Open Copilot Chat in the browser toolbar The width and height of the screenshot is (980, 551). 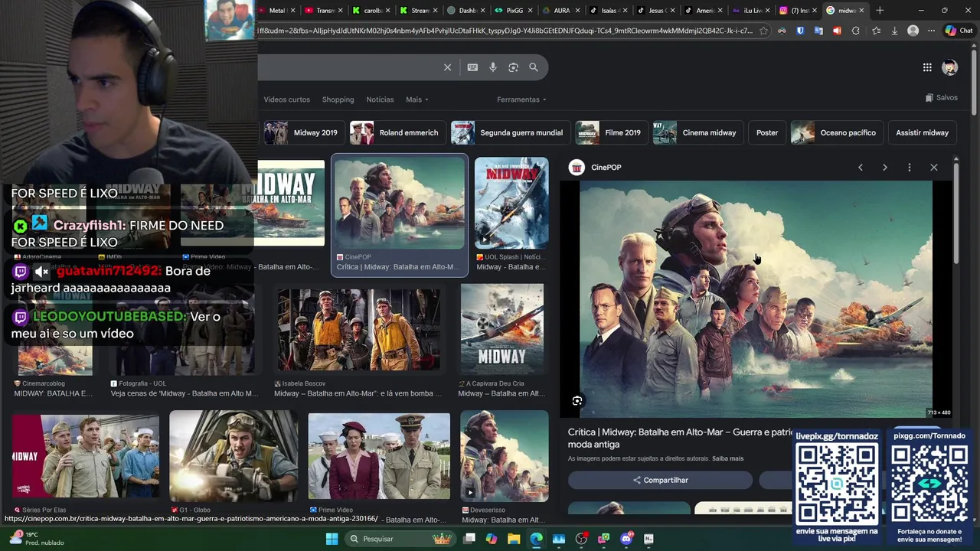959,31
